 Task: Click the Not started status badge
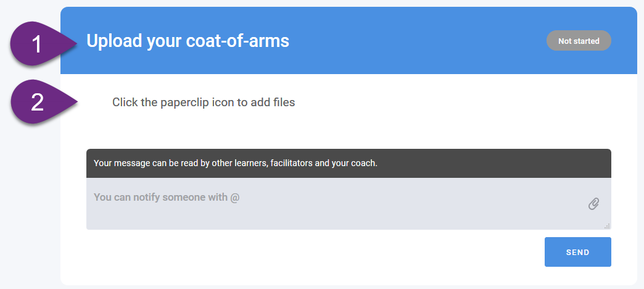[579, 41]
